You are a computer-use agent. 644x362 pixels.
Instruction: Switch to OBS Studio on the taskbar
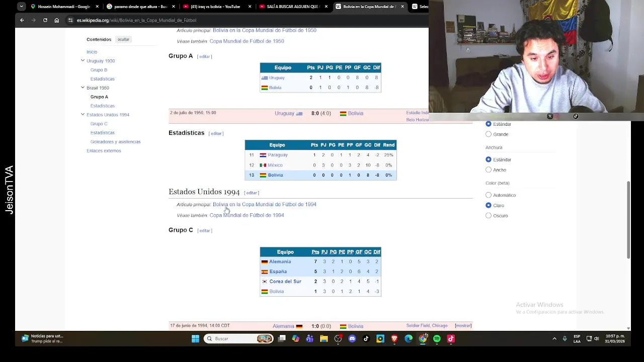tap(338, 339)
